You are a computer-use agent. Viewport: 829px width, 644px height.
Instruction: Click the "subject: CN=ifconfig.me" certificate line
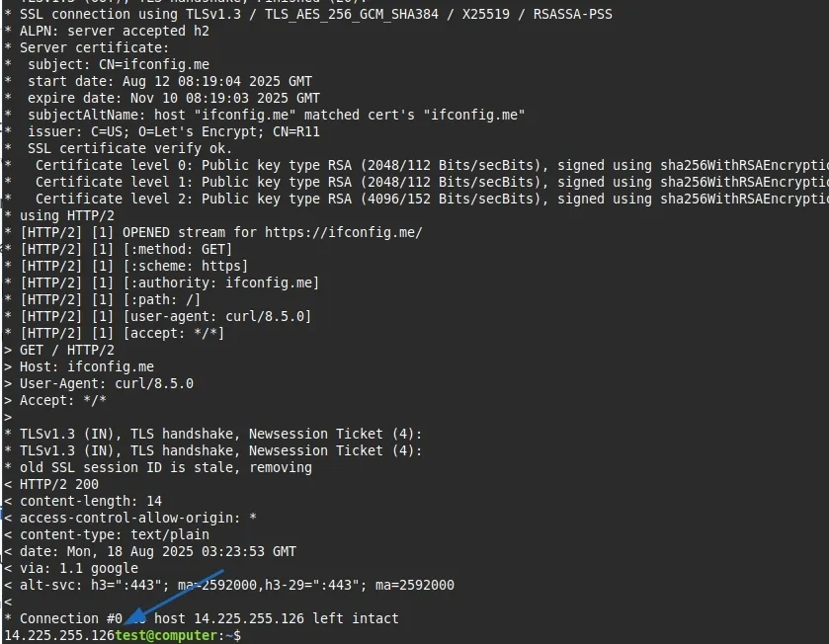click(x=119, y=64)
